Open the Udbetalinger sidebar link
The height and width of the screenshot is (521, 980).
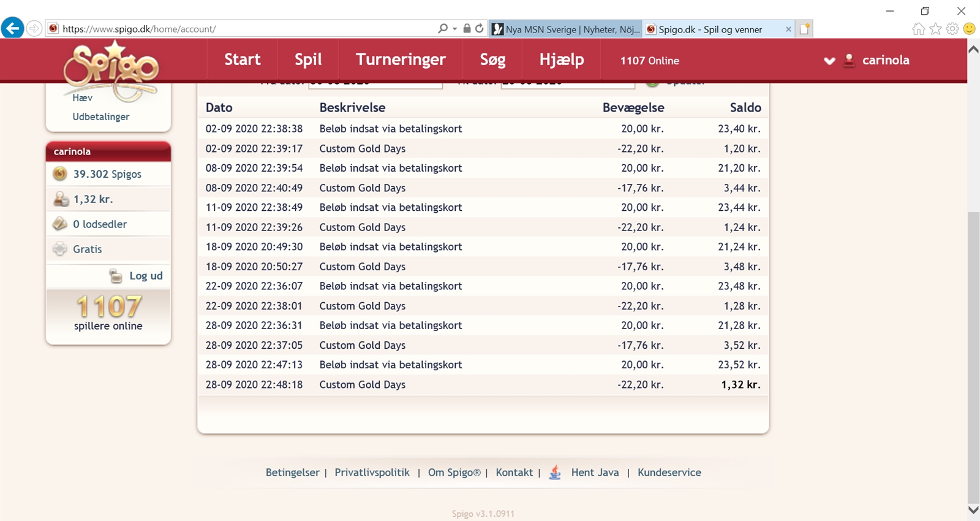[x=101, y=116]
